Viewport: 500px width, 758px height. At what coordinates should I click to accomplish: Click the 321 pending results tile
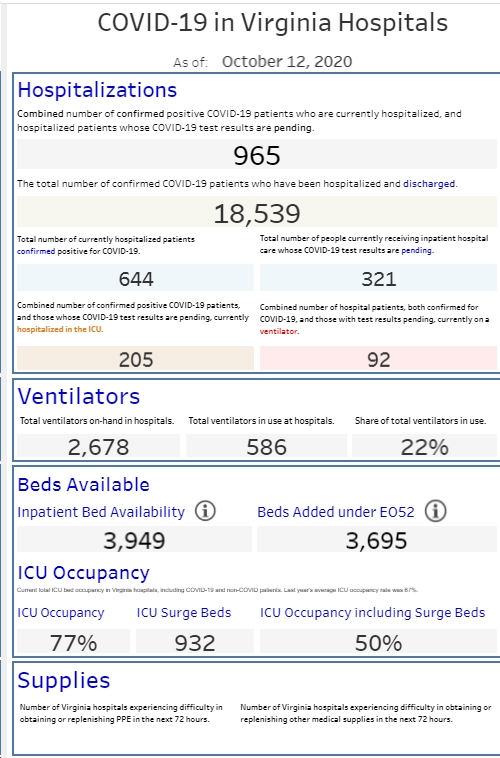click(378, 278)
